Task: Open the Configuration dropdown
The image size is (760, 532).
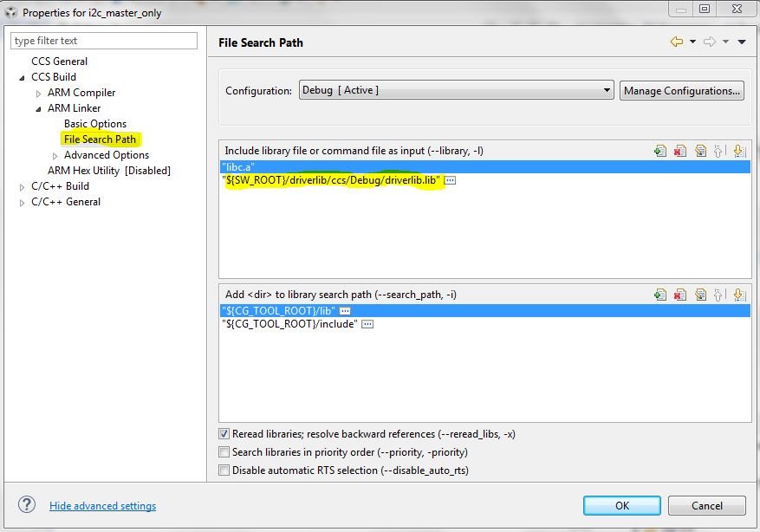Action: (x=456, y=90)
